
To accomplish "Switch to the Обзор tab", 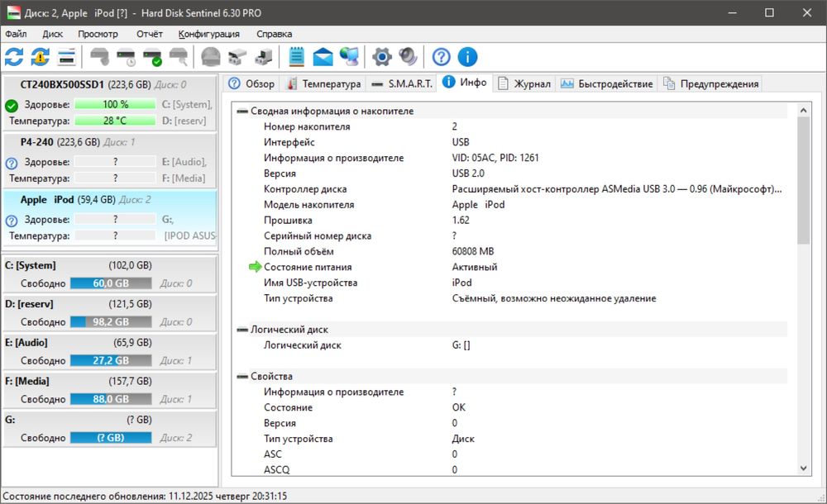I will [x=251, y=83].
